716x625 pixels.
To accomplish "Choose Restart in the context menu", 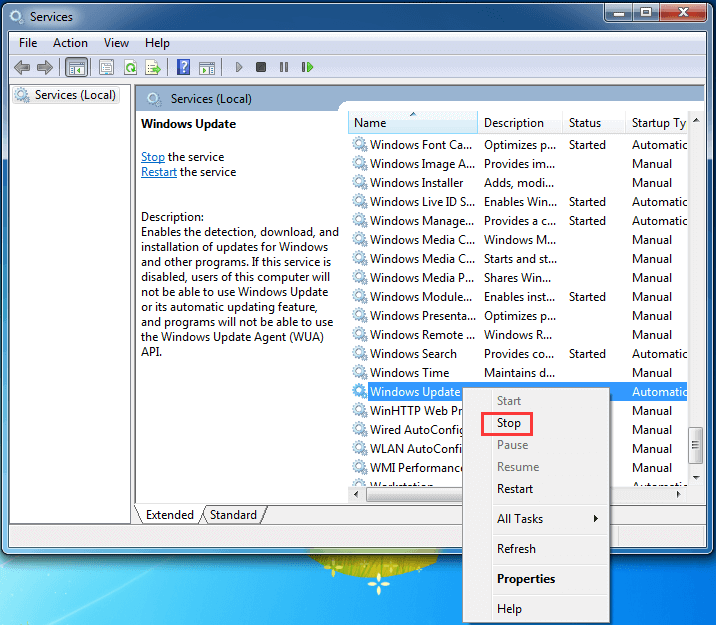I will (515, 489).
